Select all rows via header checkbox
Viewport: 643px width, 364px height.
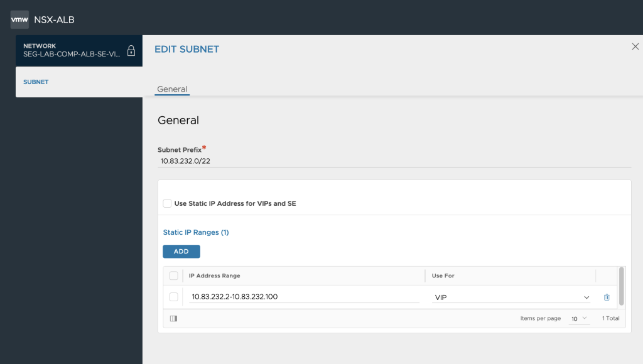174,276
